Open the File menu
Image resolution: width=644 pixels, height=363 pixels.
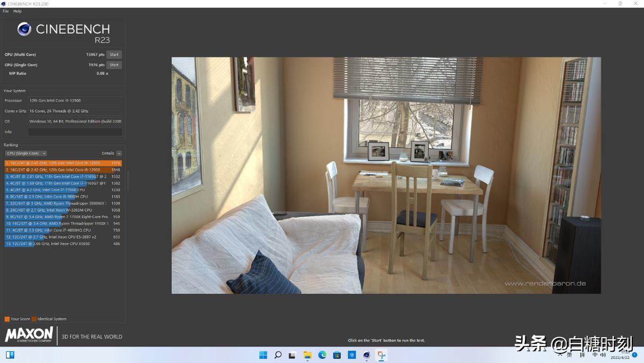[x=6, y=11]
